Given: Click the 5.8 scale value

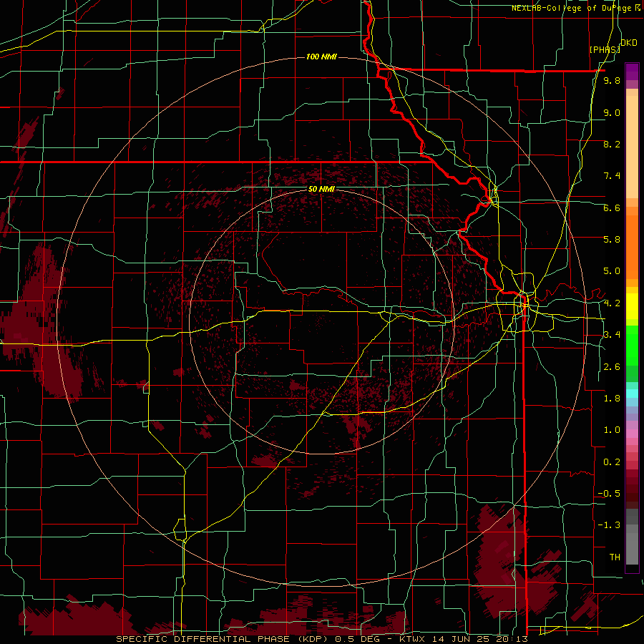Looking at the screenshot, I should tap(612, 240).
